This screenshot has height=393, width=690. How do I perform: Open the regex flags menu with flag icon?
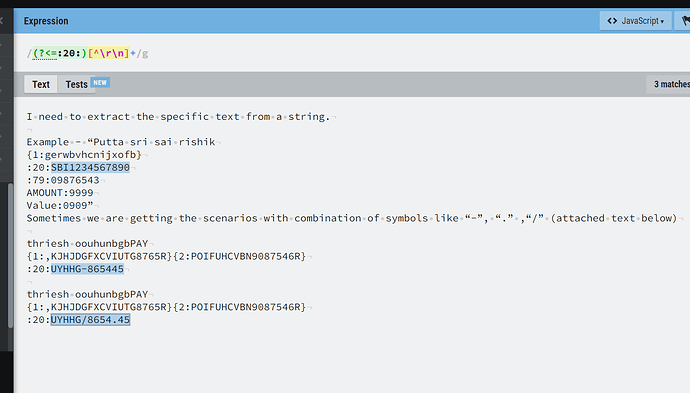coord(684,21)
